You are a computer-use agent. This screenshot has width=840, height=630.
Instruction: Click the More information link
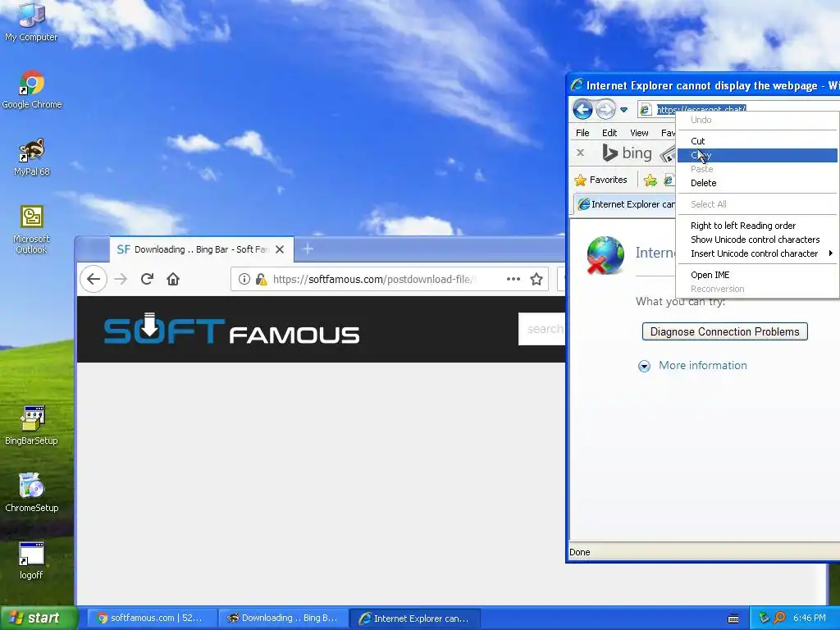coord(703,365)
